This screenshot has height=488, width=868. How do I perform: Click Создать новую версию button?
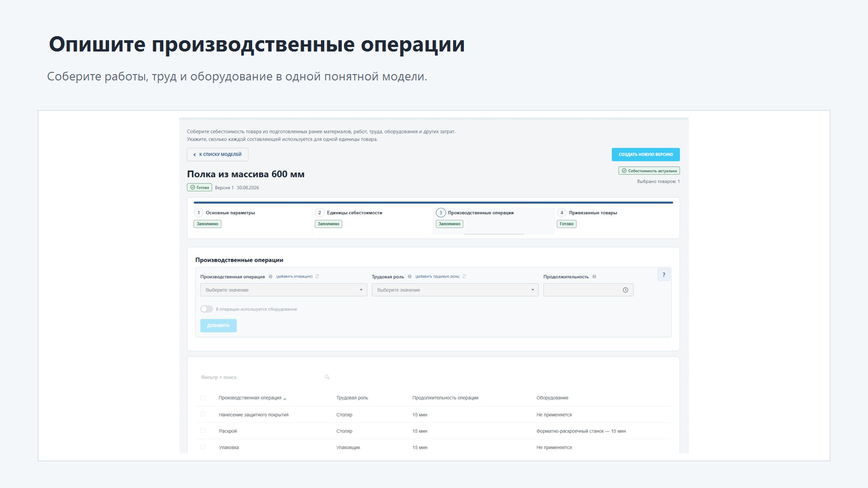[646, 155]
